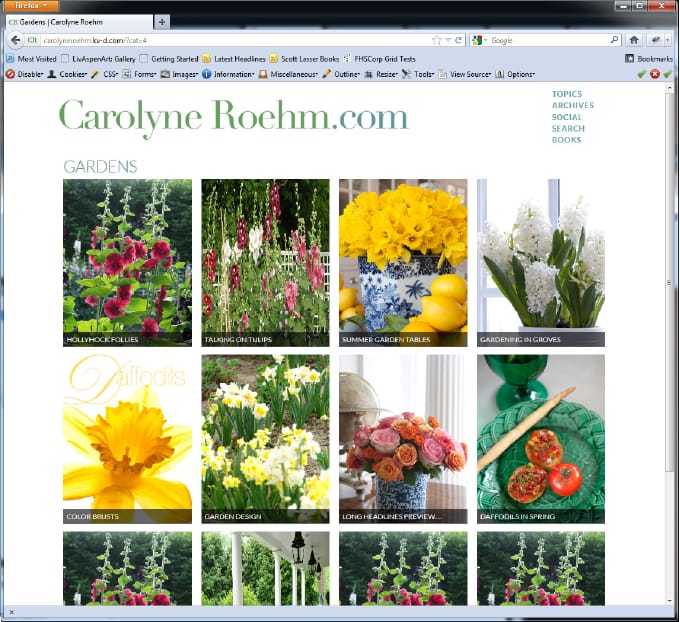Open the Bookmarks menu on the right

pos(649,59)
